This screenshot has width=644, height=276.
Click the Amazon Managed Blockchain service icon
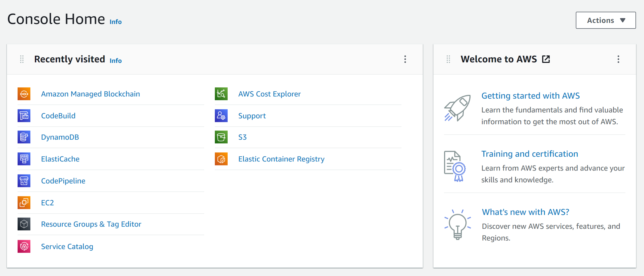pos(24,94)
